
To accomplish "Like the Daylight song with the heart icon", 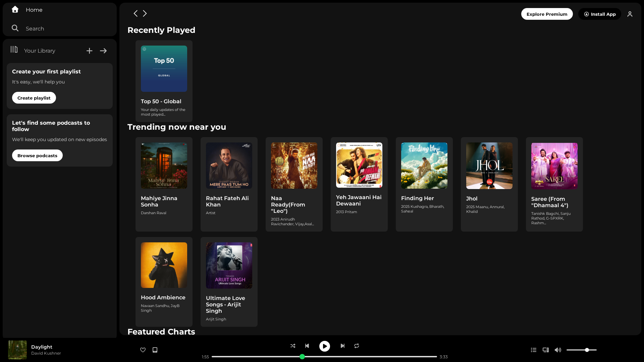I will tap(143, 350).
